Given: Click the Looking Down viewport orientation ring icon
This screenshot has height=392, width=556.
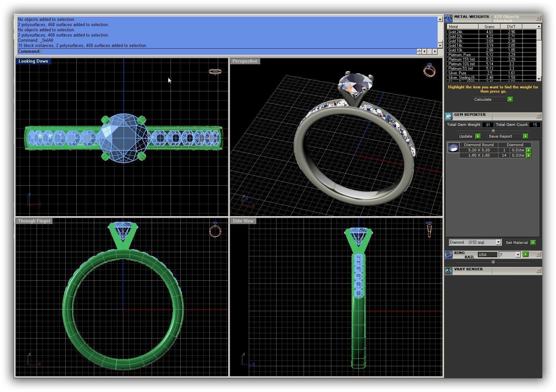Looking at the screenshot, I should [x=215, y=71].
